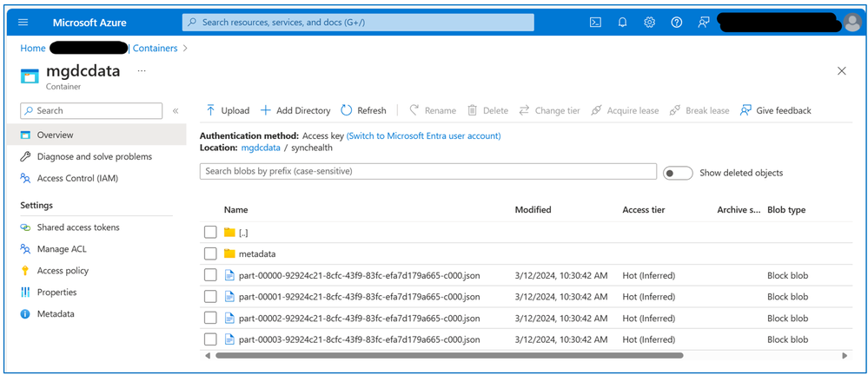Click the scrollbar left arrow
This screenshot has height=375, width=868.
coord(207,356)
